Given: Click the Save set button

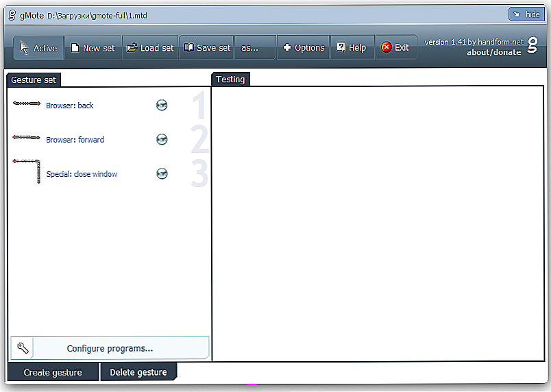Looking at the screenshot, I should pyautogui.click(x=207, y=48).
